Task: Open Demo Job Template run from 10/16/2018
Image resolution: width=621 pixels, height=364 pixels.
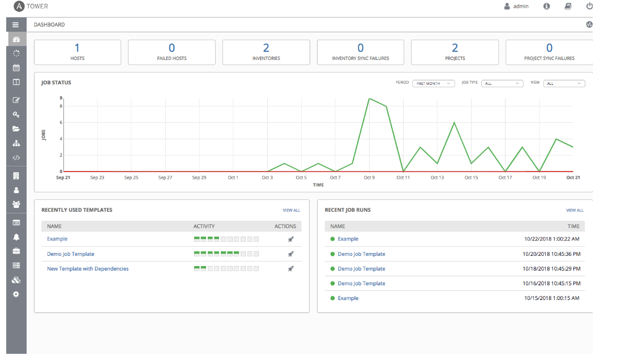Action: tap(362, 283)
